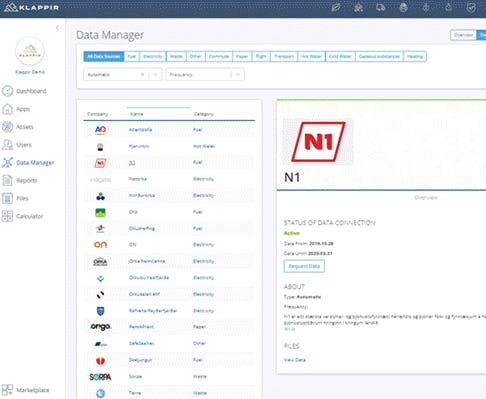Launch the Calculator from the sidebar
Image resolution: width=486 pixels, height=399 pixels.
(x=7, y=216)
